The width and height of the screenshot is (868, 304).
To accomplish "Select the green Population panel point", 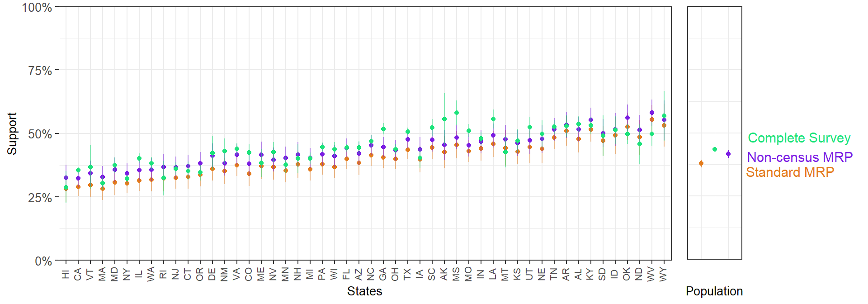I will [714, 149].
